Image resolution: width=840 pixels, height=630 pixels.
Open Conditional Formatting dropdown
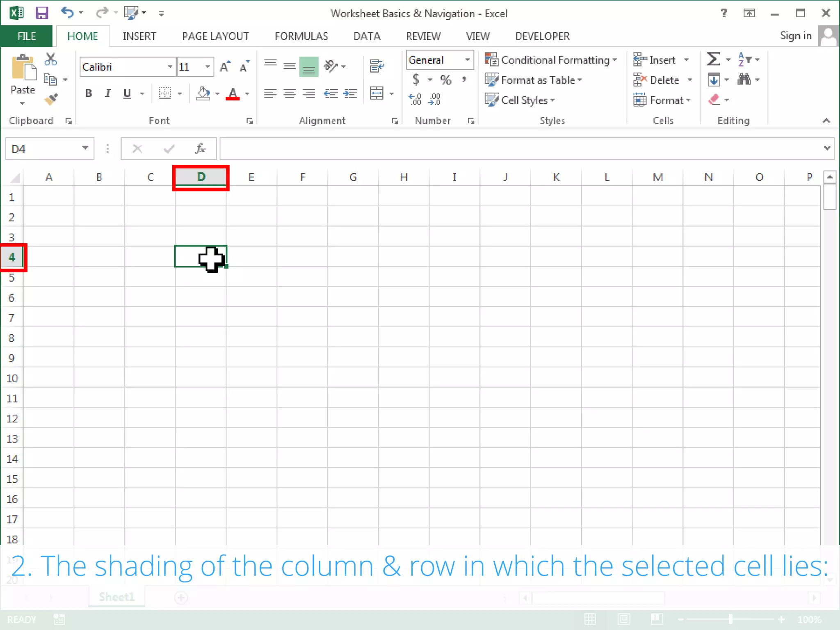pos(551,60)
